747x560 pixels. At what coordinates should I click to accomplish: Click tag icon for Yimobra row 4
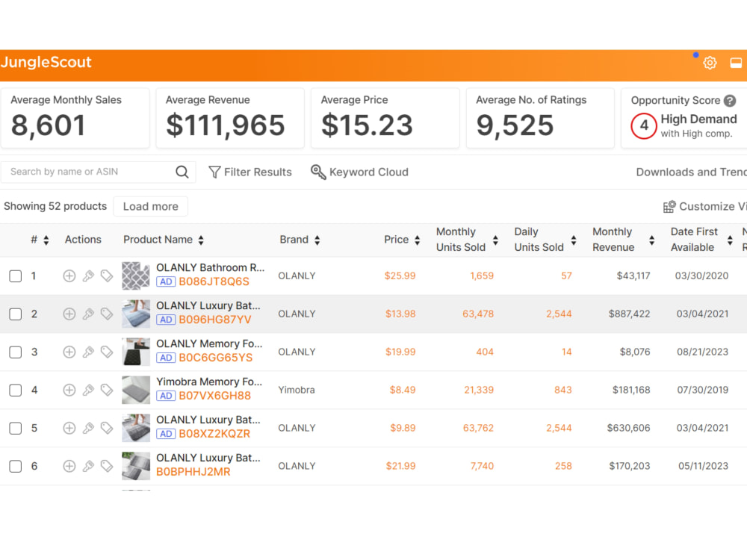click(x=107, y=390)
